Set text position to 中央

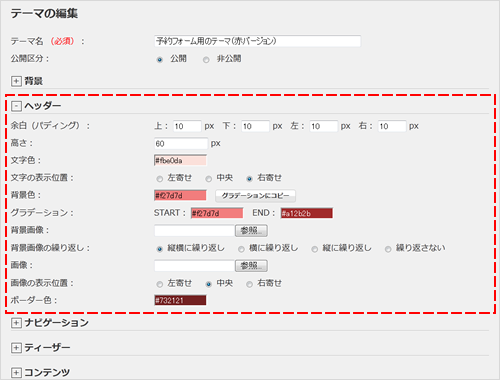pos(209,179)
